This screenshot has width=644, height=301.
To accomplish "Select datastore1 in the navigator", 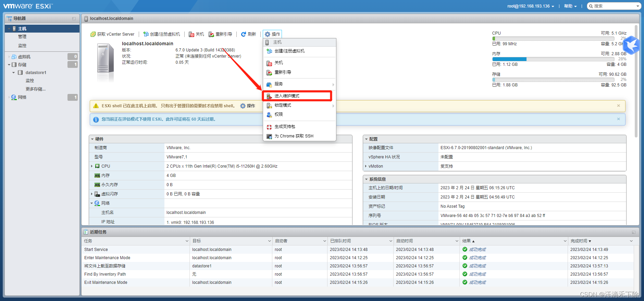I will 36,73.
